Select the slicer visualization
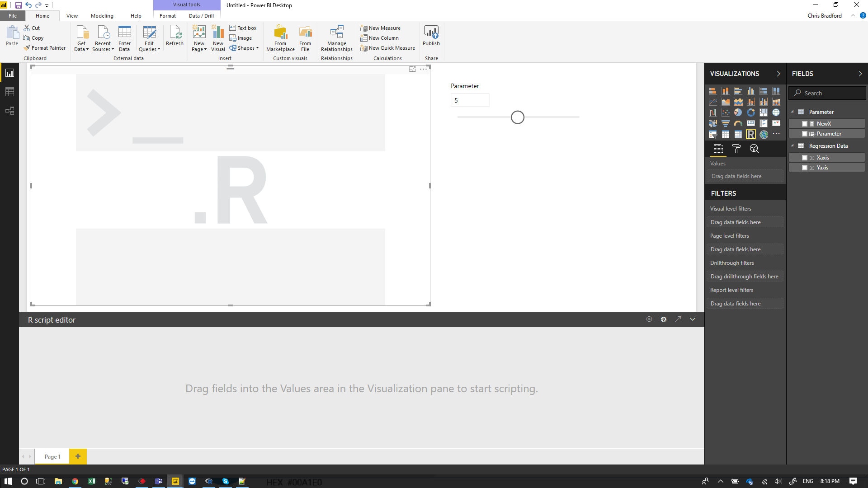 (x=713, y=134)
